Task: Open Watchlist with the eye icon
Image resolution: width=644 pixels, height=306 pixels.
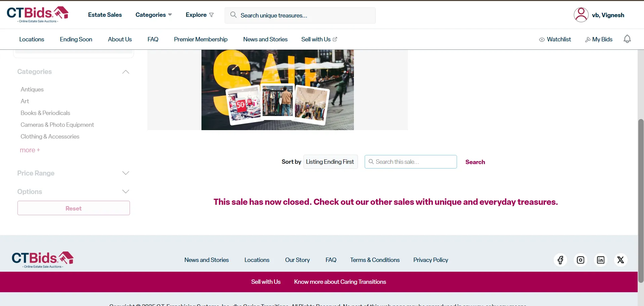Action: (x=555, y=39)
